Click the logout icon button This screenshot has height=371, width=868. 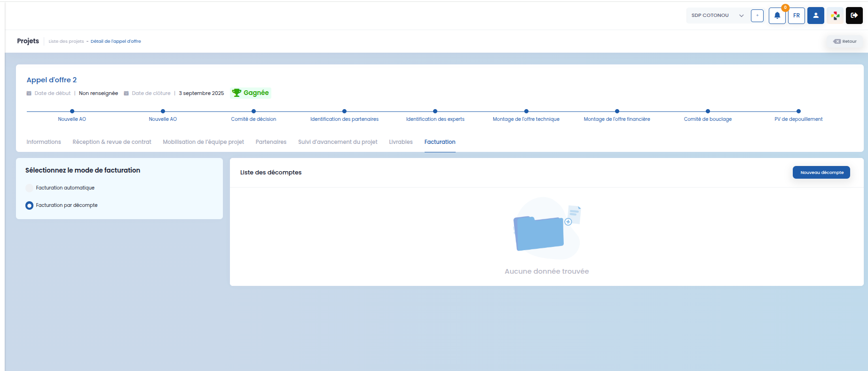[854, 16]
